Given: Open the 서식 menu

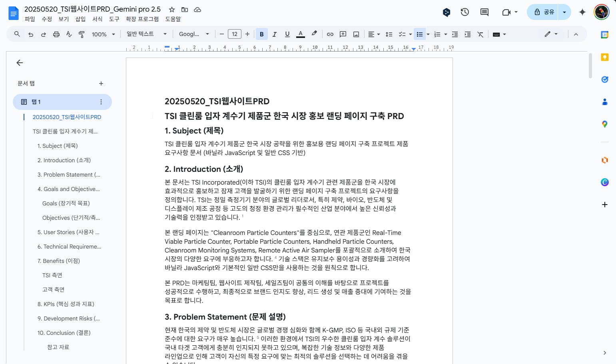Looking at the screenshot, I should 97,19.
